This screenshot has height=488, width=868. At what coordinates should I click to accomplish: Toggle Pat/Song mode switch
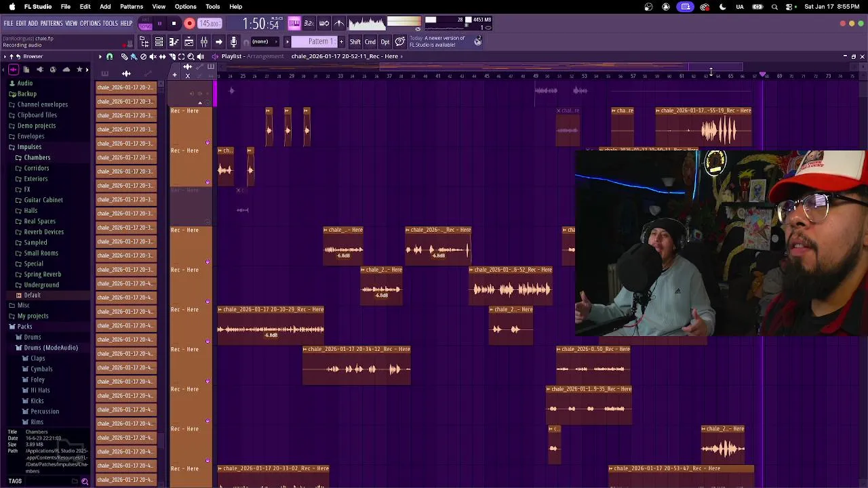[x=145, y=24]
